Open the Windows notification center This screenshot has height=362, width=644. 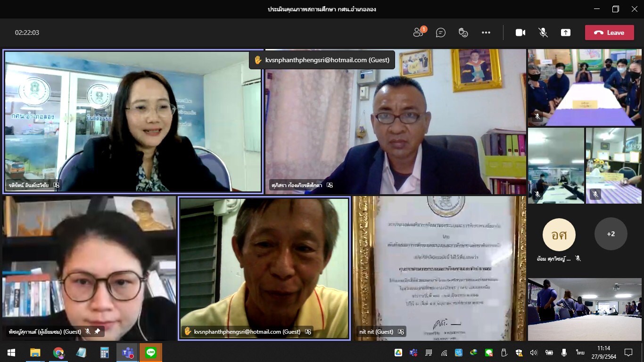tap(628, 353)
